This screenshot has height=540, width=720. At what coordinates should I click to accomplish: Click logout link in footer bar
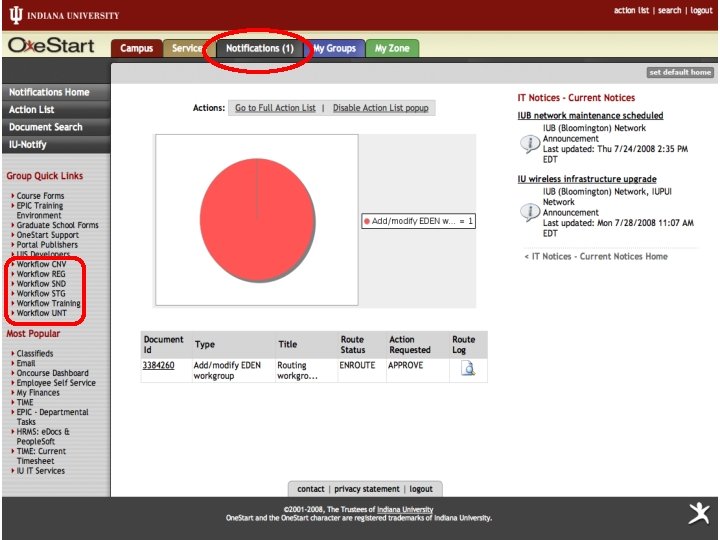(421, 489)
